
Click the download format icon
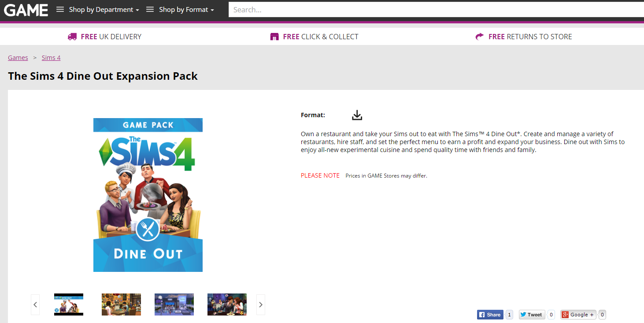click(x=357, y=115)
